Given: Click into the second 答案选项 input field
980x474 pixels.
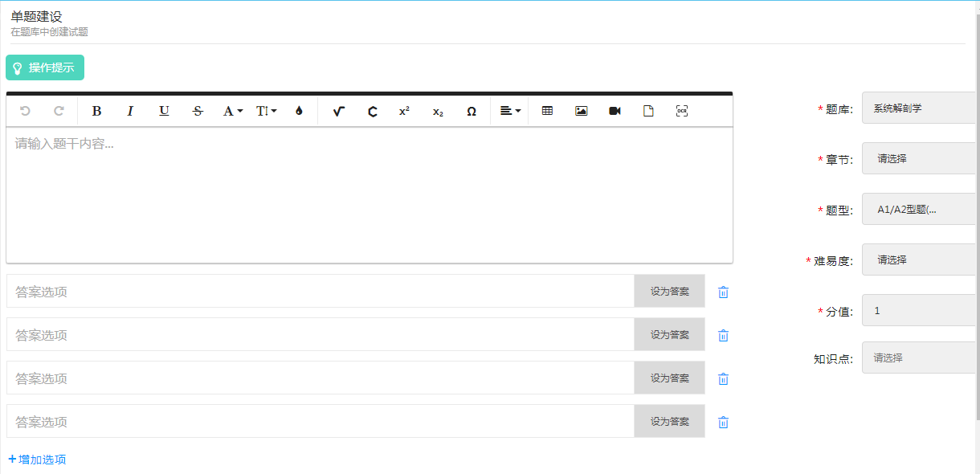Looking at the screenshot, I should coord(320,335).
